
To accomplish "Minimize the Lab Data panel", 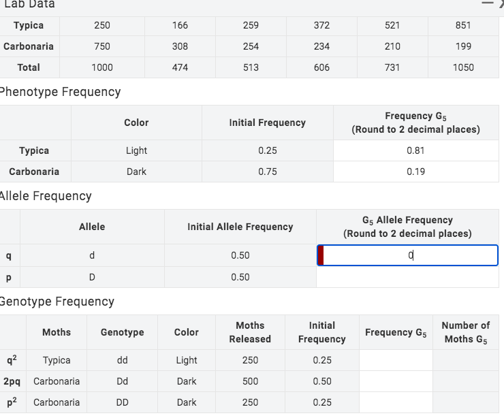I will point(488,3).
